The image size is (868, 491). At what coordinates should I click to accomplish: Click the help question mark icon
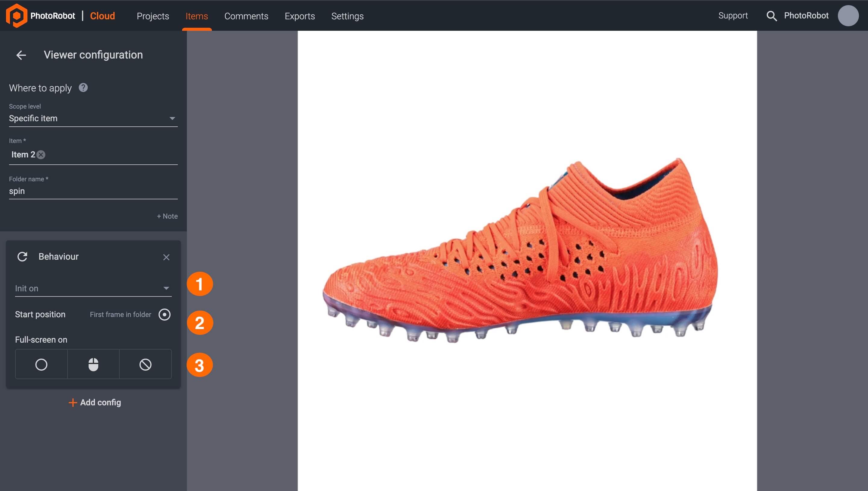83,88
